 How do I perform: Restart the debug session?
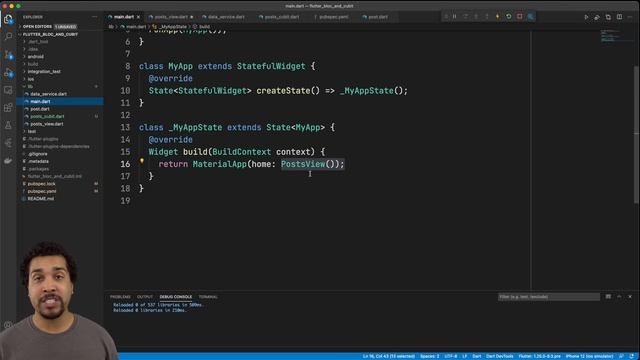[x=509, y=17]
